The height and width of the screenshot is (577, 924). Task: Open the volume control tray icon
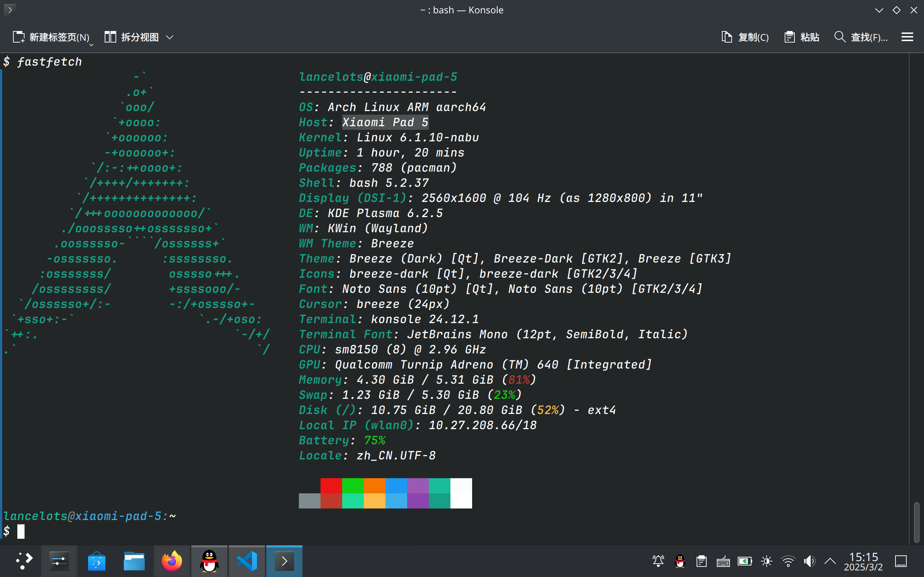click(809, 561)
